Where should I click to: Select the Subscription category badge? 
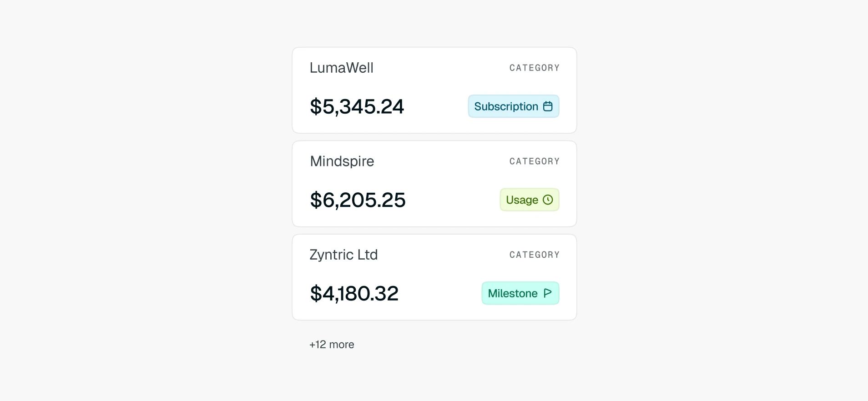click(514, 106)
